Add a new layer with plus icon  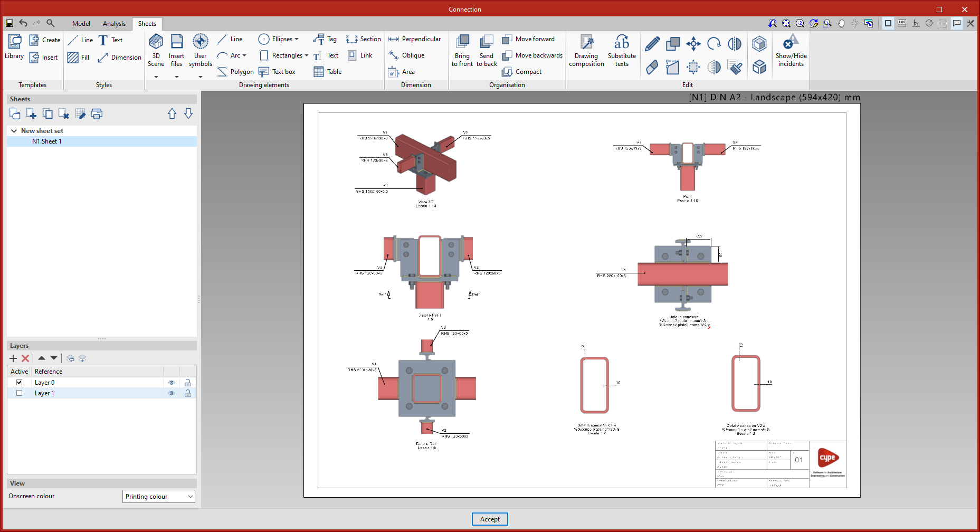coord(13,358)
